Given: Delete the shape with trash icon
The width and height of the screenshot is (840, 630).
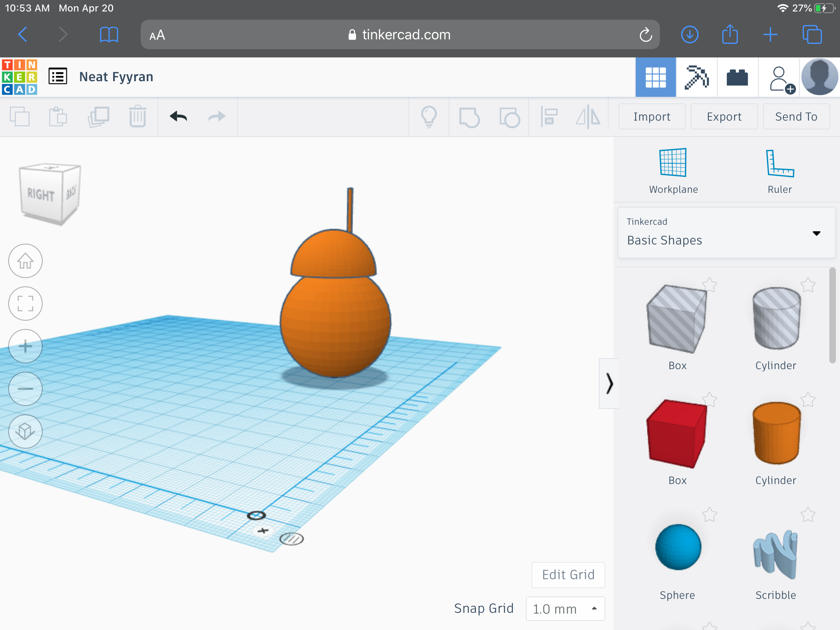Looking at the screenshot, I should tap(137, 116).
